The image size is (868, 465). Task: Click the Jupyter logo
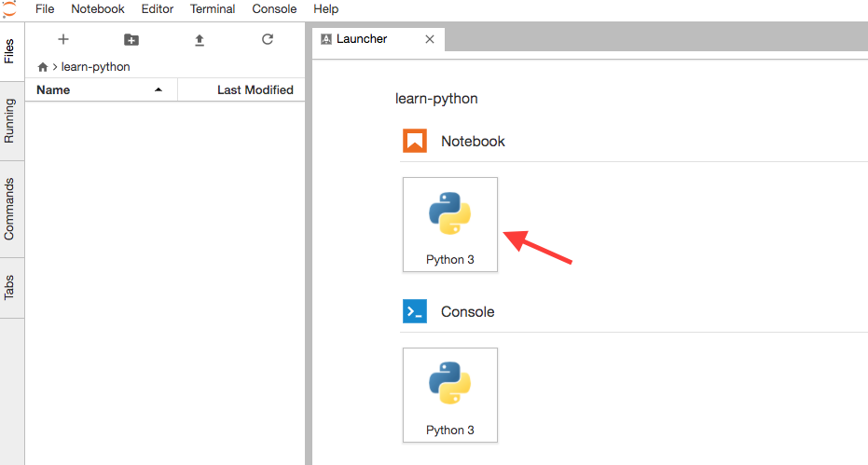(x=9, y=9)
